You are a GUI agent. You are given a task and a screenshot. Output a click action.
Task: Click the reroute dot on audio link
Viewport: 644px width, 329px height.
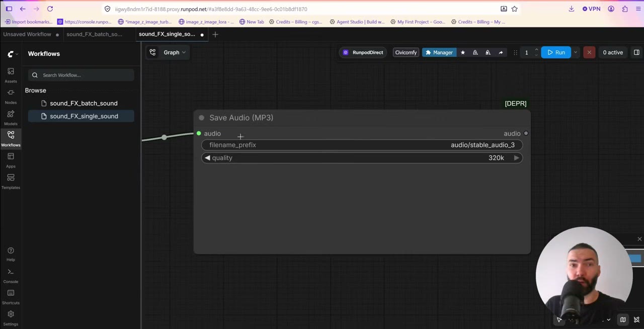point(164,137)
